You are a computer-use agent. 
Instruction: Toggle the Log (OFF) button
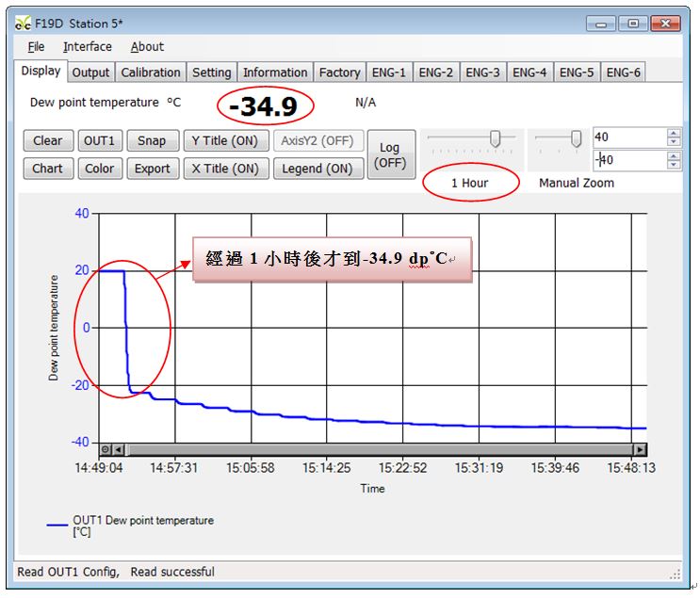tap(389, 154)
